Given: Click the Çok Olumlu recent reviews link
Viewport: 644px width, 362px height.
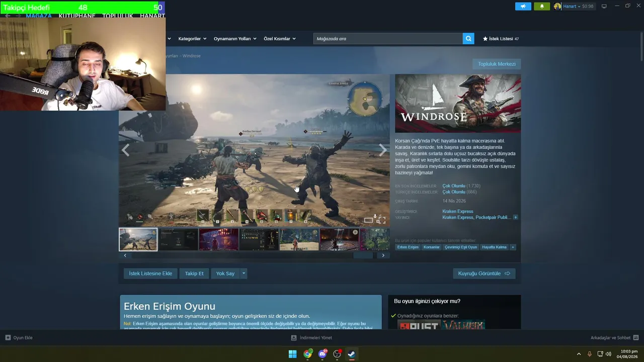Looking at the screenshot, I should [x=454, y=186].
